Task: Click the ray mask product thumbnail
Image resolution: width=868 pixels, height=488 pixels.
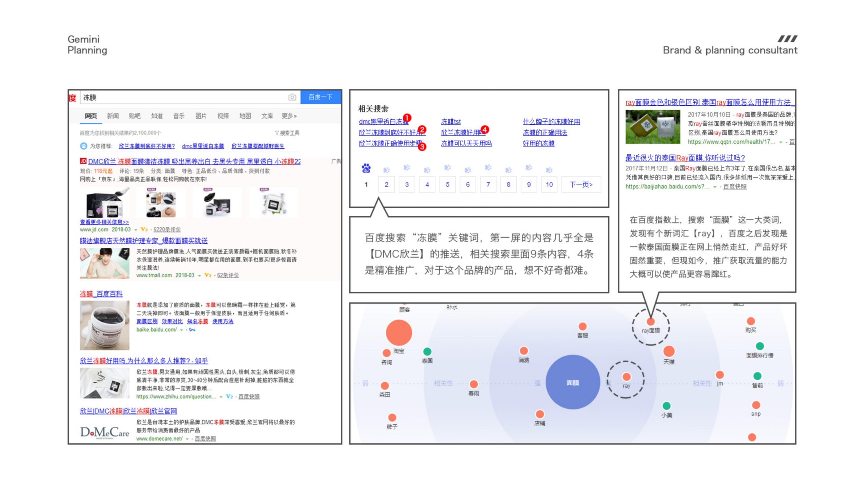Action: point(653,127)
